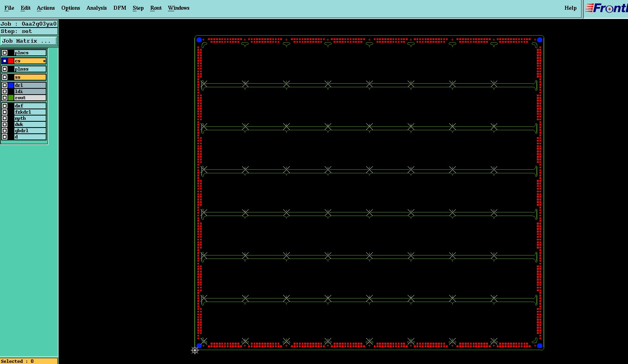Select the dwk layer name
Viewport: 628px width, 364px height.
pos(30,124)
